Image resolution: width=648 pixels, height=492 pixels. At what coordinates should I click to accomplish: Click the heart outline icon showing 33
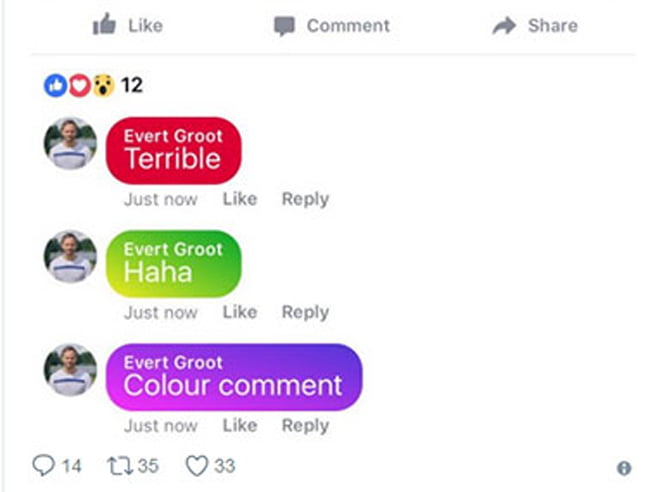point(197,465)
